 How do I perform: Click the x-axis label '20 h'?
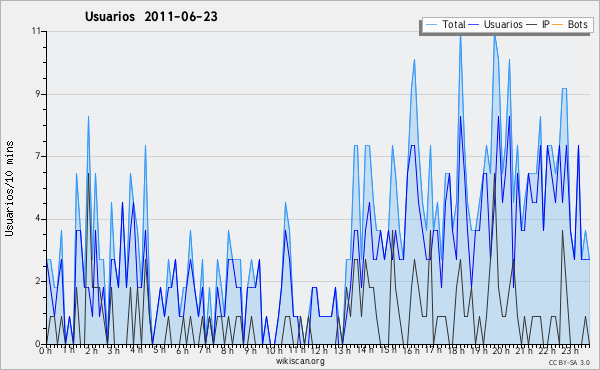(x=501, y=350)
